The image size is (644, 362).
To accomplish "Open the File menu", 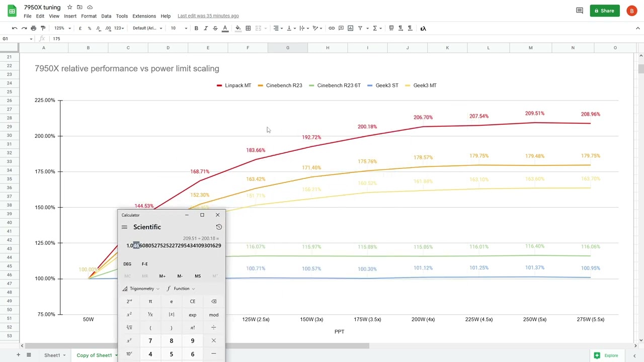I will (x=28, y=16).
